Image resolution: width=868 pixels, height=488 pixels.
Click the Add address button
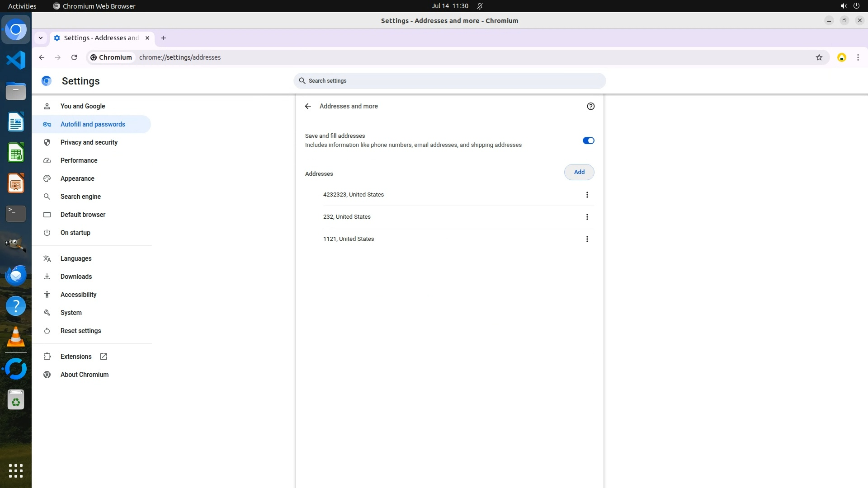pyautogui.click(x=579, y=172)
